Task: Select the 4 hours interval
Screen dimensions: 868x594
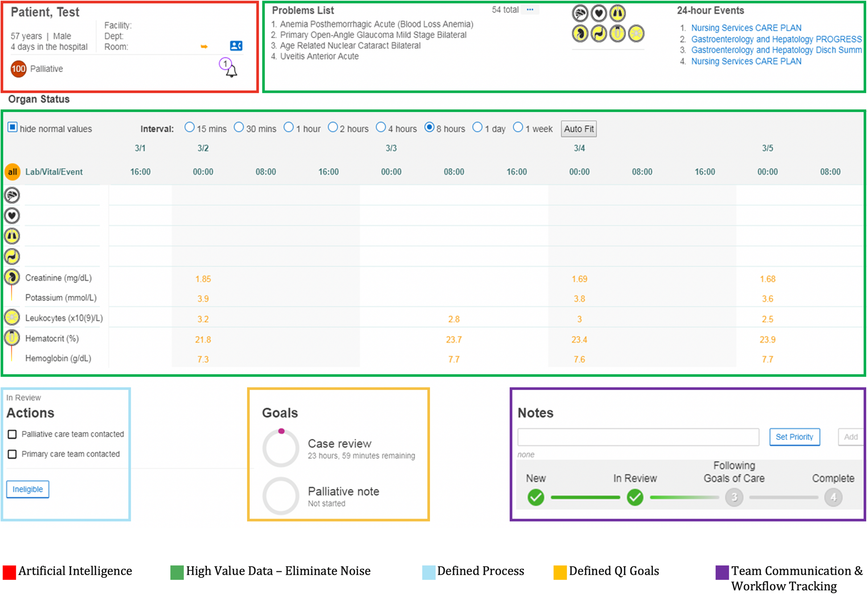Action: click(x=380, y=128)
